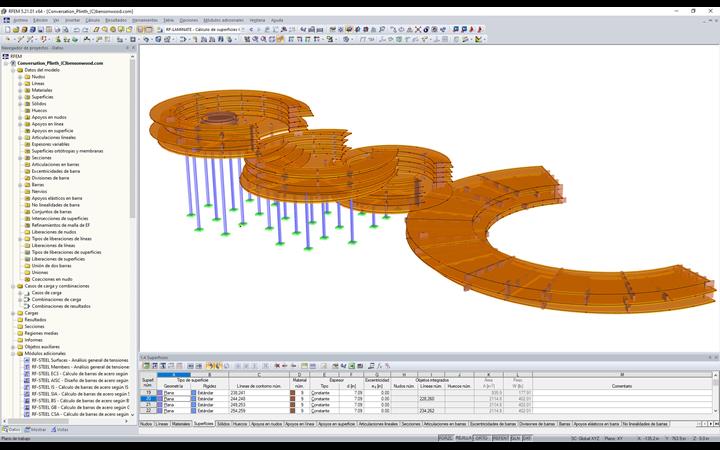Image resolution: width=720 pixels, height=450 pixels.
Task: Open the Archivo menu
Action: pos(20,20)
